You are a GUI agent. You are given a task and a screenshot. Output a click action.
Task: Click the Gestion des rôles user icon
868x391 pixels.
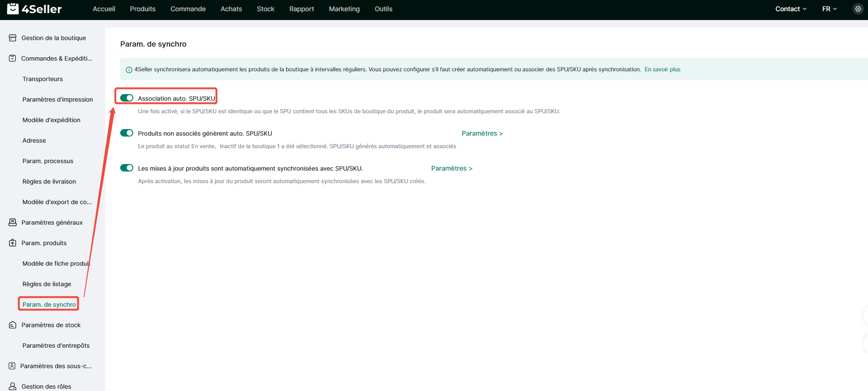[x=13, y=386]
